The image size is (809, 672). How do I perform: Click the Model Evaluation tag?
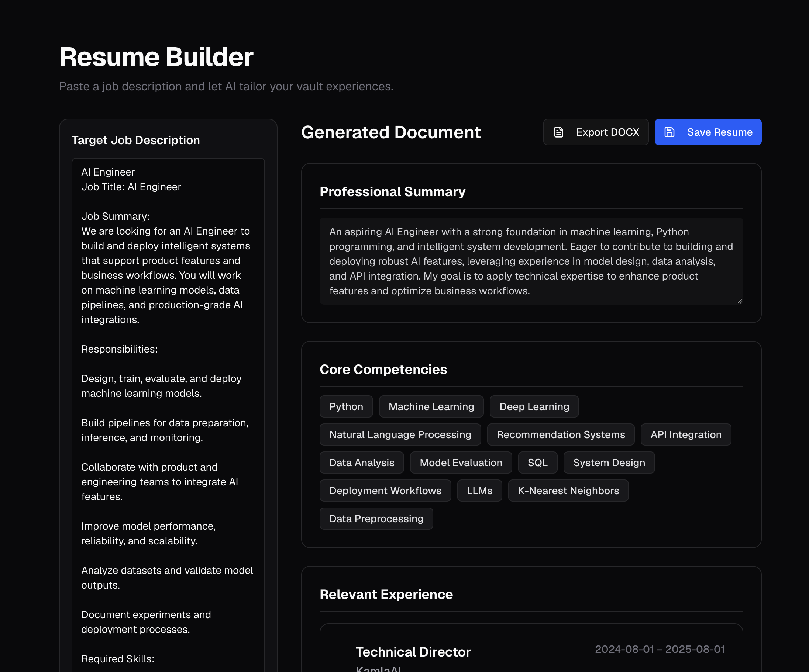coord(461,463)
